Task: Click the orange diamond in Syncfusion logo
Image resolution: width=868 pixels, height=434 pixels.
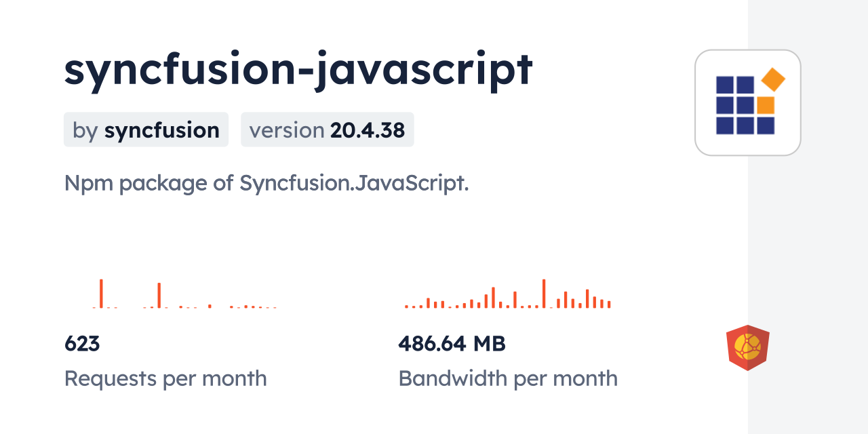Action: (773, 80)
